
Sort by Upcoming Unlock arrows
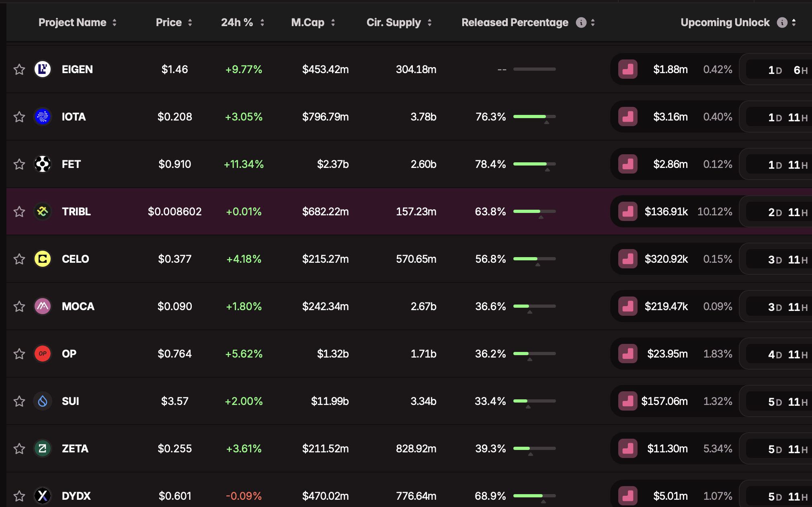click(794, 22)
